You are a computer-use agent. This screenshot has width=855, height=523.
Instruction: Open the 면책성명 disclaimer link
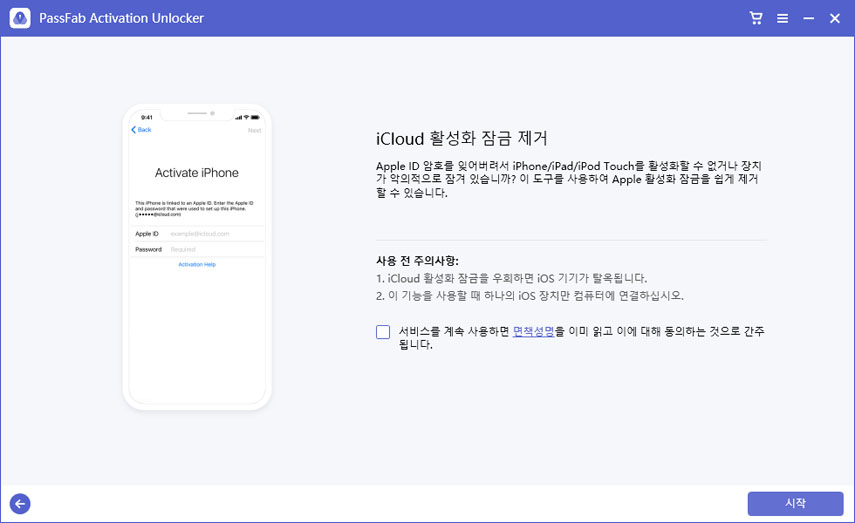click(x=533, y=331)
